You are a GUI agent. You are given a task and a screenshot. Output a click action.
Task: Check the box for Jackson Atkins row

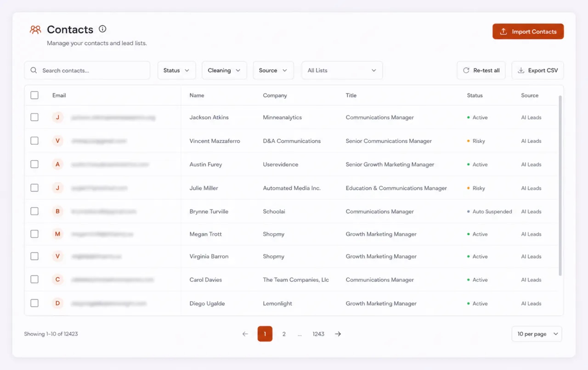(x=34, y=117)
